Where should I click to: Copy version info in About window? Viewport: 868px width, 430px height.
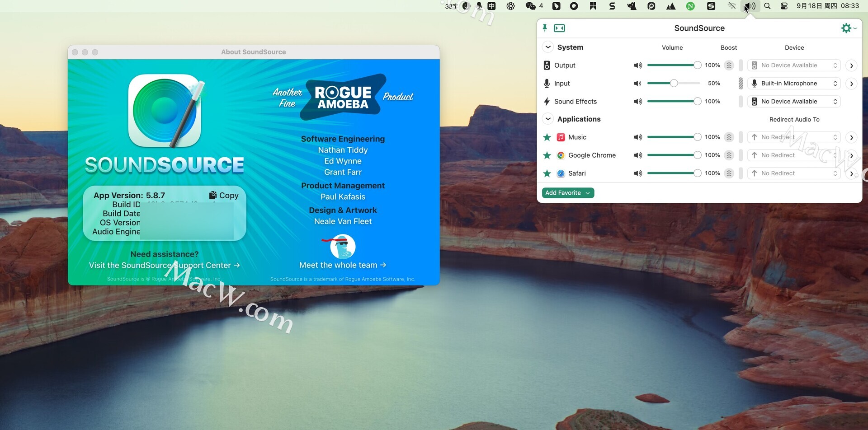click(x=224, y=195)
